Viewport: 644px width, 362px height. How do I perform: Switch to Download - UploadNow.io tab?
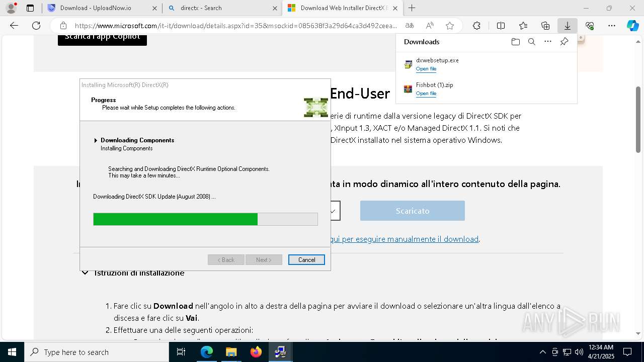click(x=102, y=8)
